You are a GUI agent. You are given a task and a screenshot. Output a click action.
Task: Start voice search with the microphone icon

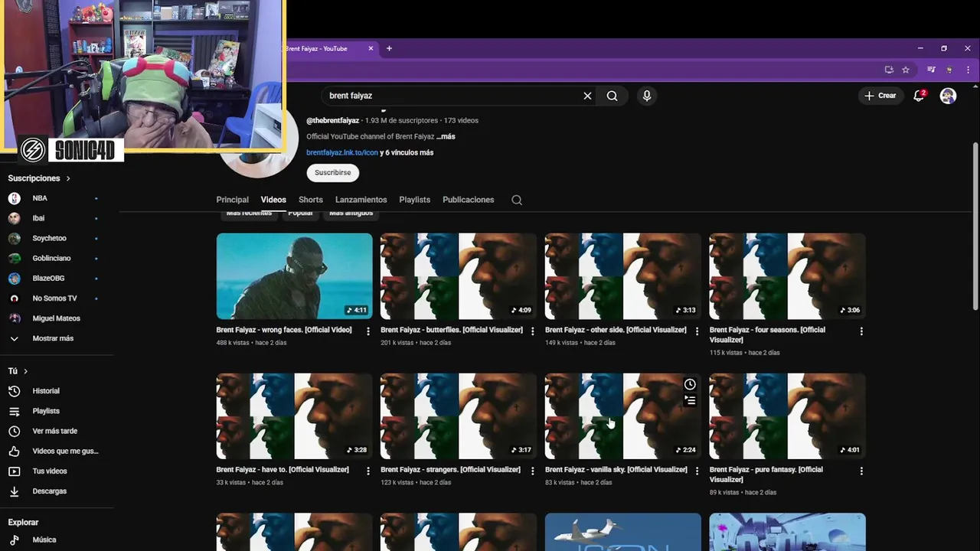click(647, 96)
